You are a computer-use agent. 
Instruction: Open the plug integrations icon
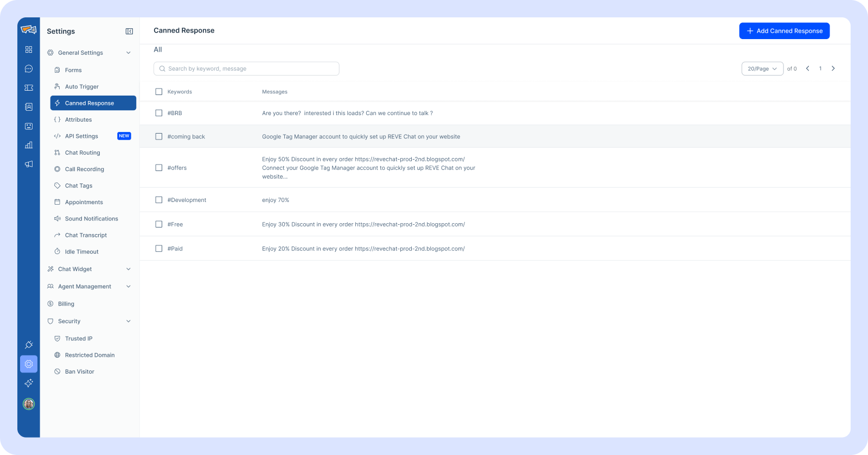coord(29,345)
